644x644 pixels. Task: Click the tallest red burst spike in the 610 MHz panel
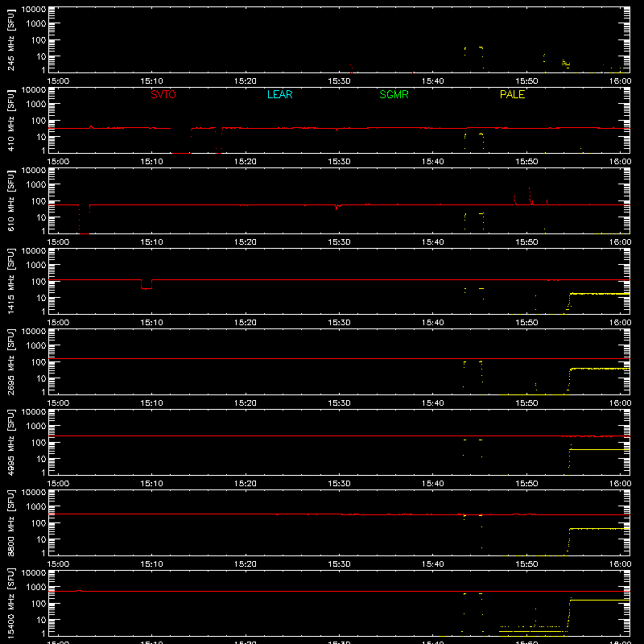point(530,196)
